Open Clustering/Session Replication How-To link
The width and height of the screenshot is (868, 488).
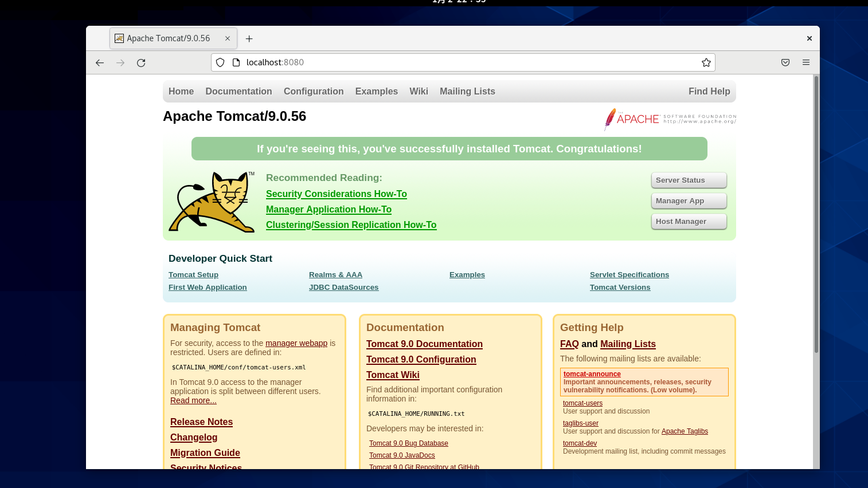[x=351, y=225]
